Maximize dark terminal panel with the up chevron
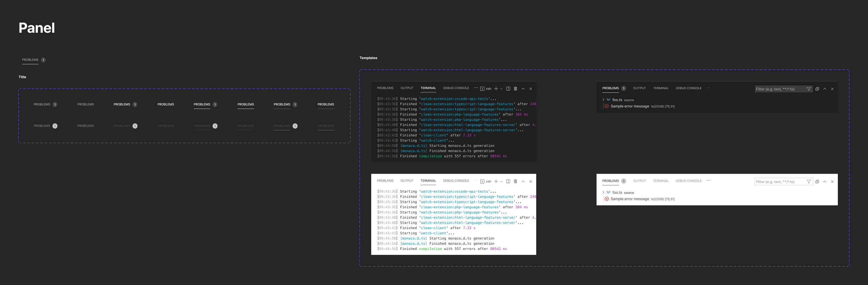The height and width of the screenshot is (285, 868). [x=523, y=89]
